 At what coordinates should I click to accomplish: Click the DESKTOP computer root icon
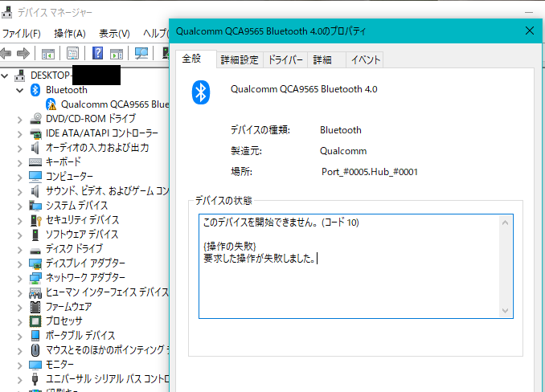coord(20,76)
